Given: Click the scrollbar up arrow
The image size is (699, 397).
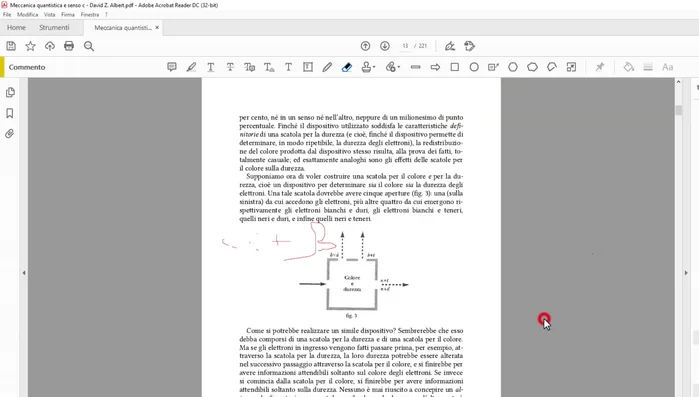Looking at the screenshot, I should tap(678, 82).
